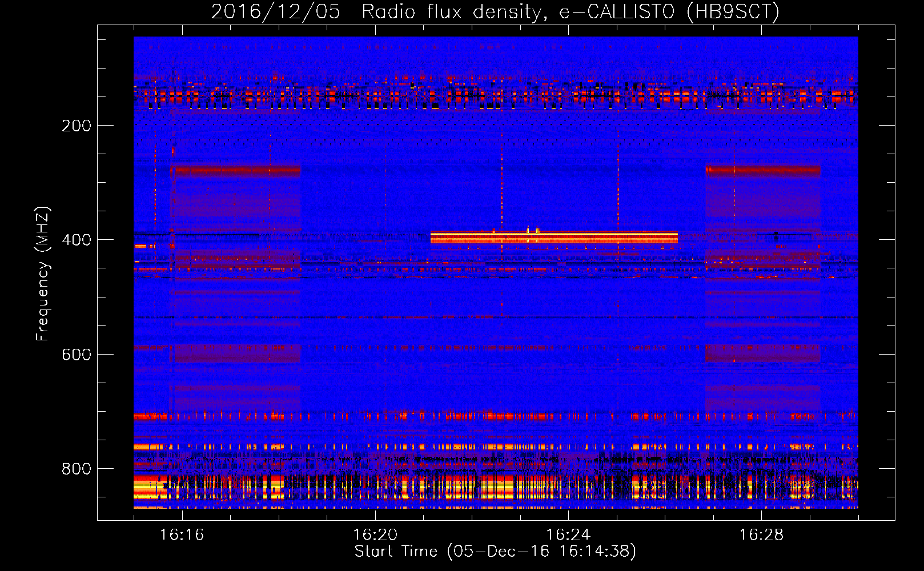924x571 pixels.
Task: Click the 16:28 time tick label
Action: [x=761, y=535]
